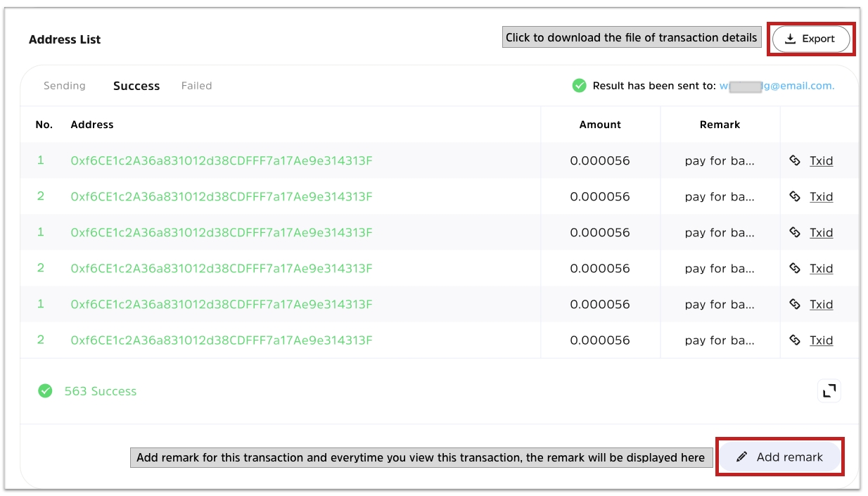Click the wallet address in the first row

click(222, 160)
